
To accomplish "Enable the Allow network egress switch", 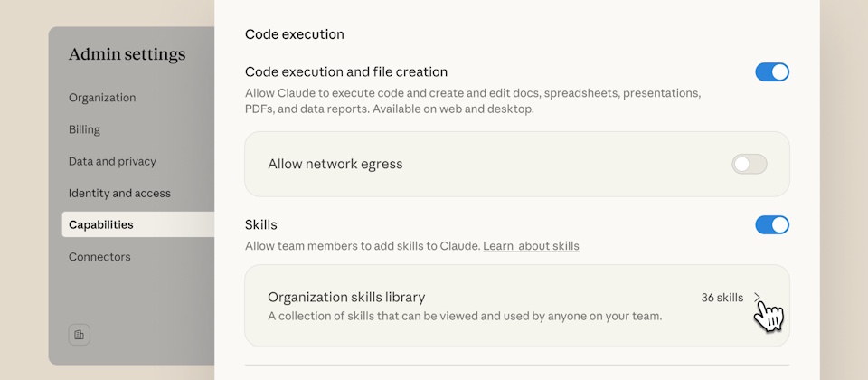I will coord(749,164).
